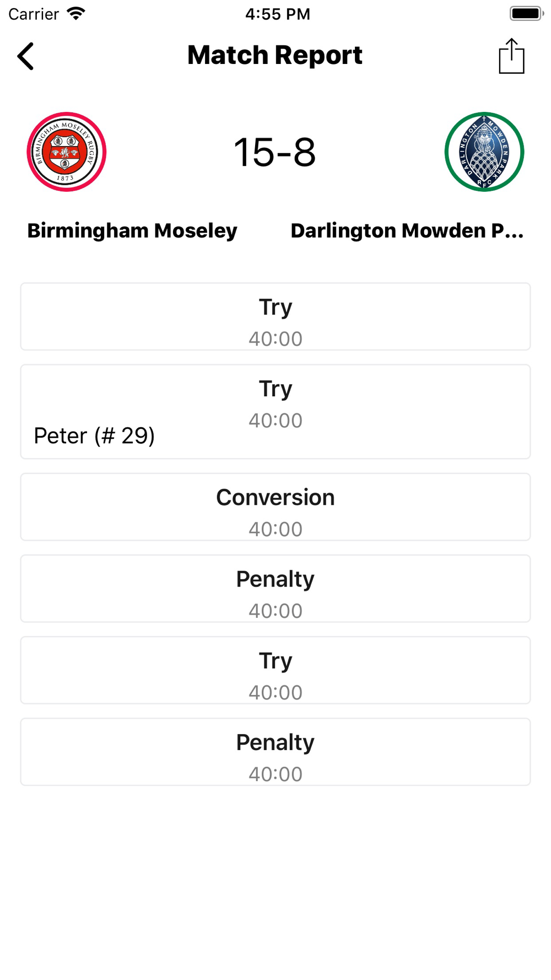Select the last Penalty event card
Viewport: 551px width, 980px height.
tap(275, 752)
